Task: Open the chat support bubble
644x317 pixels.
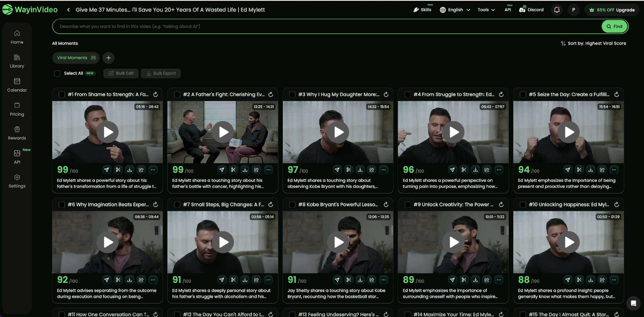Action: pos(633,303)
